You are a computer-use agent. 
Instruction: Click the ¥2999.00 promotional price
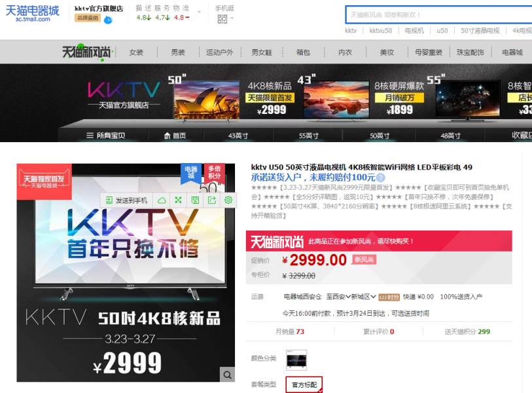pyautogui.click(x=315, y=260)
